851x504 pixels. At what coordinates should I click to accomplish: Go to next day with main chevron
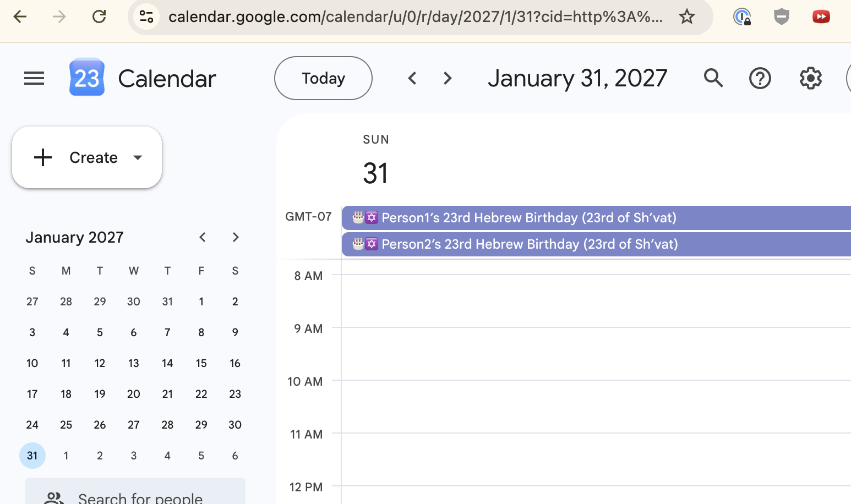tap(448, 78)
